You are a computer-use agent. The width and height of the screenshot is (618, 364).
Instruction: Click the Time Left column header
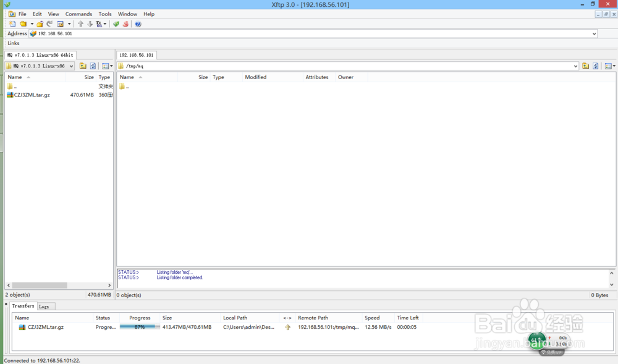pos(408,318)
